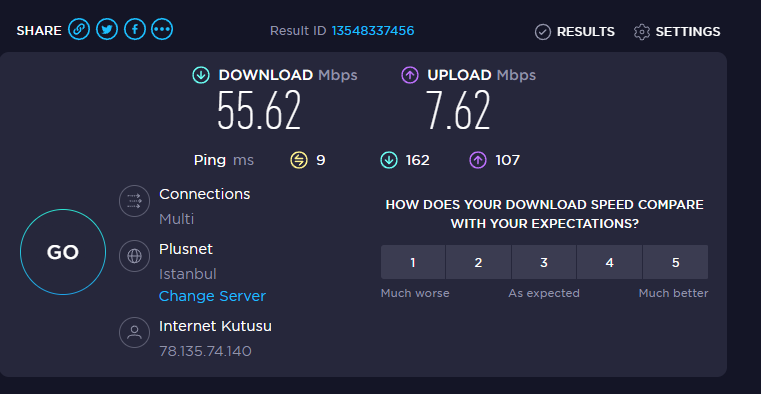Copy the share link icon

[79, 30]
